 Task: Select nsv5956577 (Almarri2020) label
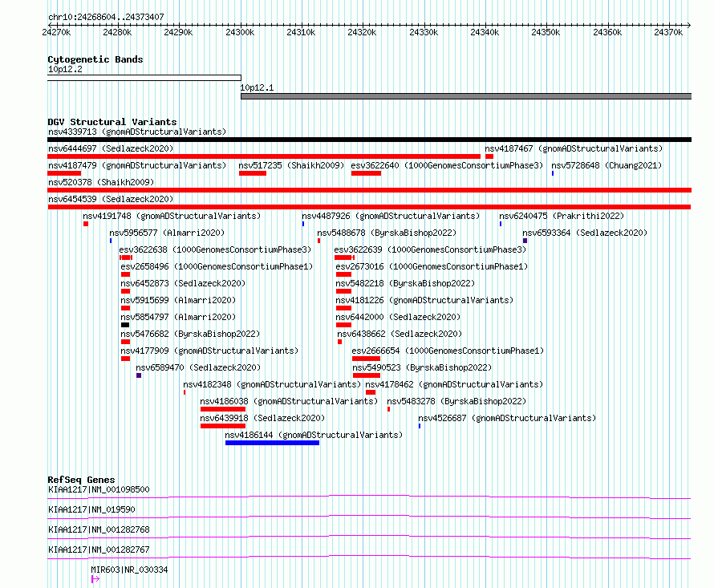(x=167, y=233)
